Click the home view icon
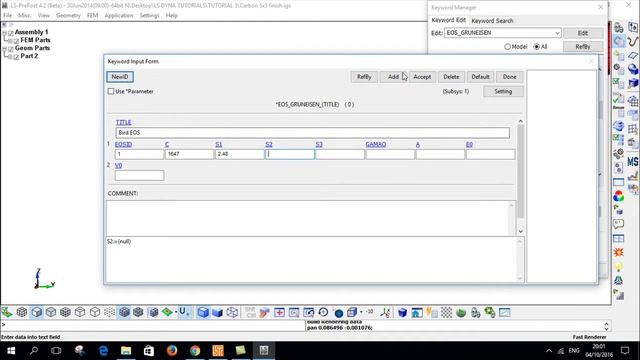 point(417,313)
